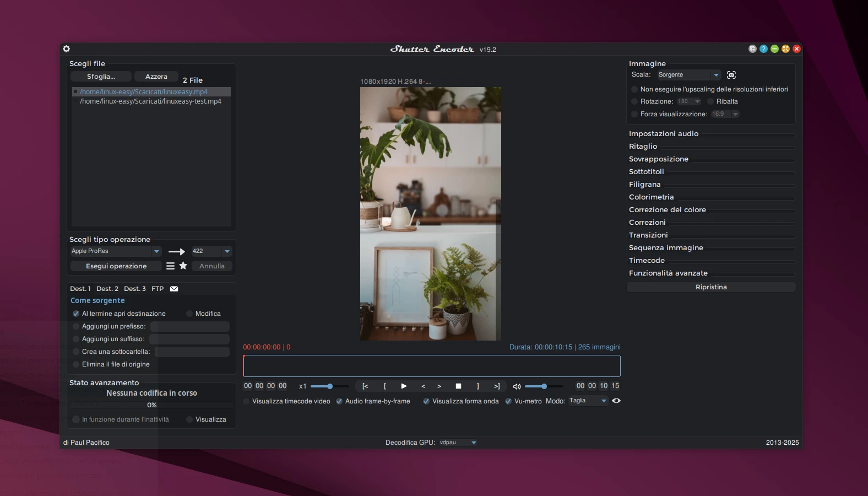Expand the Scala Sorgente dropdown
This screenshot has width=868, height=496.
pyautogui.click(x=689, y=75)
